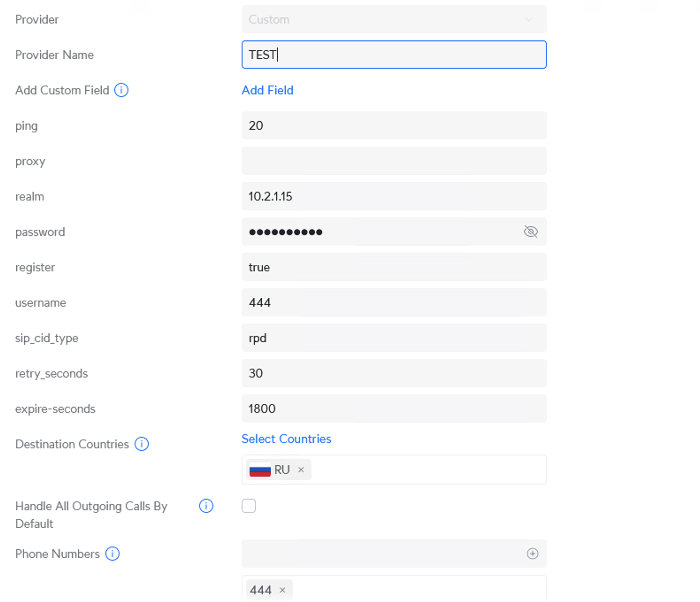Click the empty proxy field
700x602 pixels.
click(393, 161)
